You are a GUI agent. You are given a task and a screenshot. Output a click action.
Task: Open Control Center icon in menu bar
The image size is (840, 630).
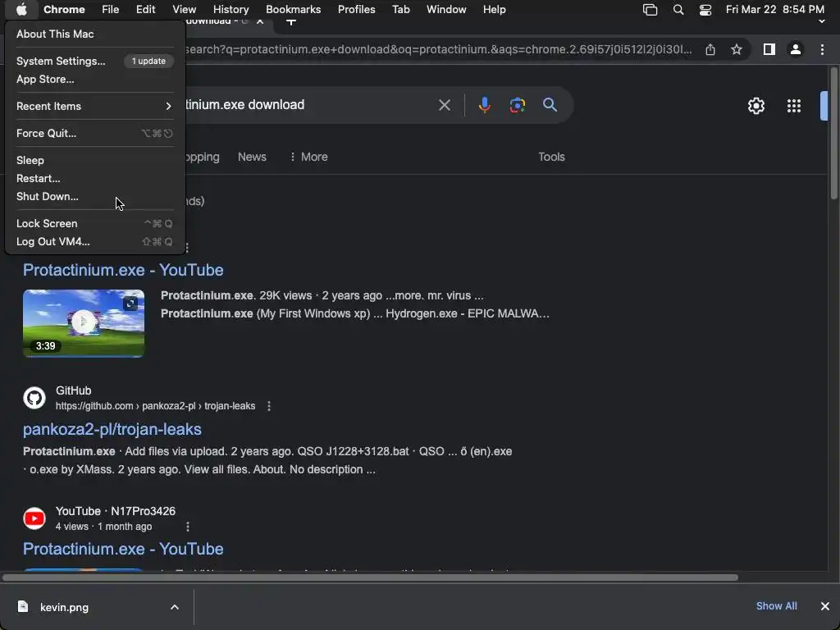(x=705, y=9)
